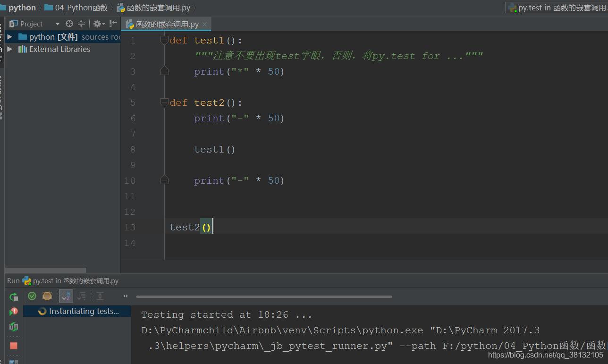Screen dimensions: 608x364
Task: Stop the running test process
Action: click(x=14, y=346)
